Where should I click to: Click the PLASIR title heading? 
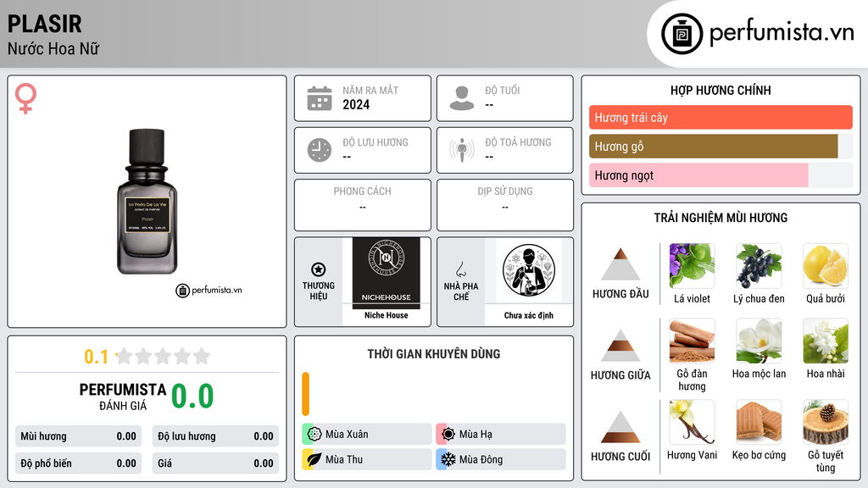pos(44,24)
